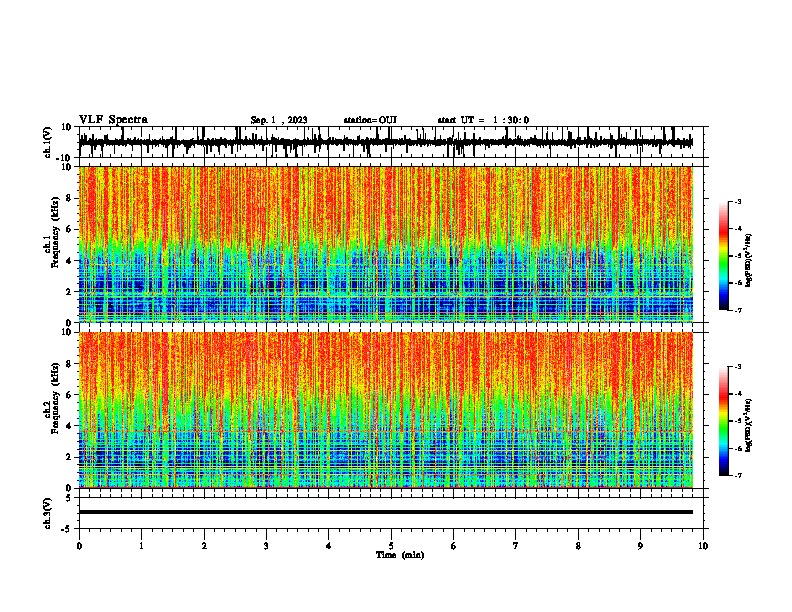Click the "-7" label on ch.1 color scale
Viewport: 792px width, 612px height.
click(738, 310)
